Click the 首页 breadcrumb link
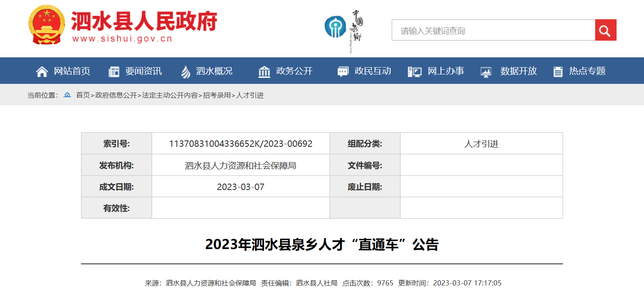Viewport: 644px width, 291px height. 83,95
